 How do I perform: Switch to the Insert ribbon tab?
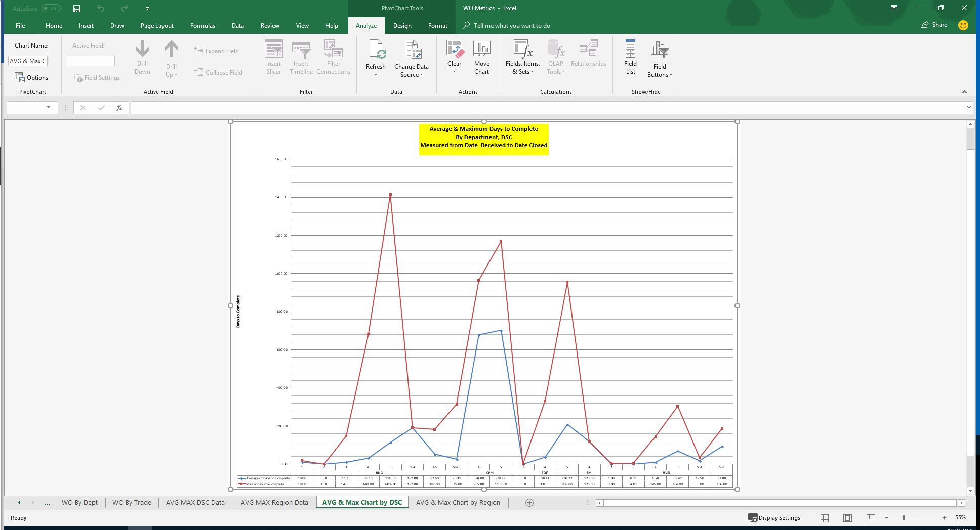point(86,25)
